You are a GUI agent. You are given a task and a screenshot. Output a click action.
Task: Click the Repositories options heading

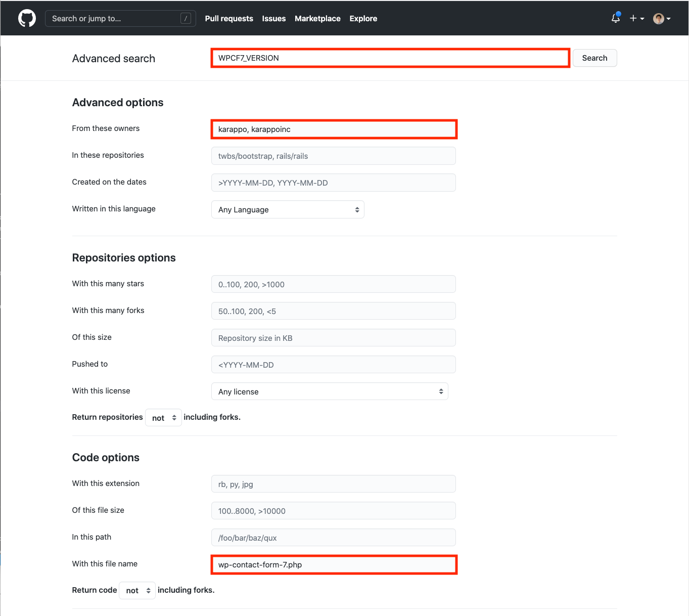[124, 258]
